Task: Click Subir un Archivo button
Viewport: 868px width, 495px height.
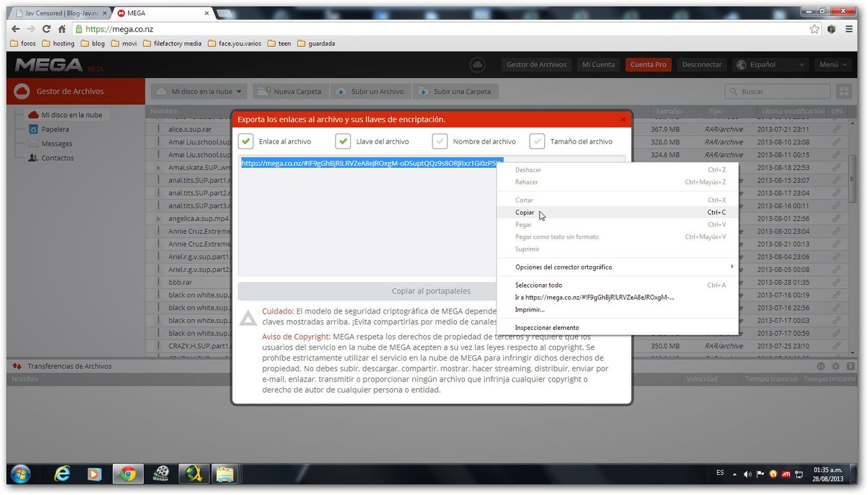Action: coord(370,91)
